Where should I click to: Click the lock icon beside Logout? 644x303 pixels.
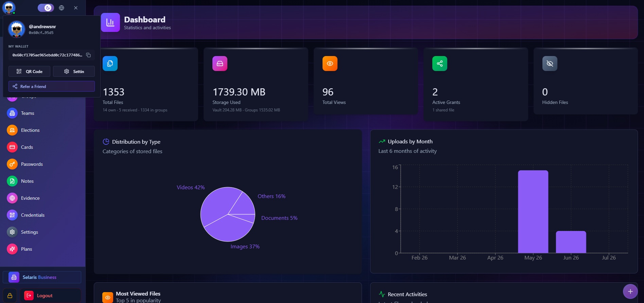(x=10, y=296)
